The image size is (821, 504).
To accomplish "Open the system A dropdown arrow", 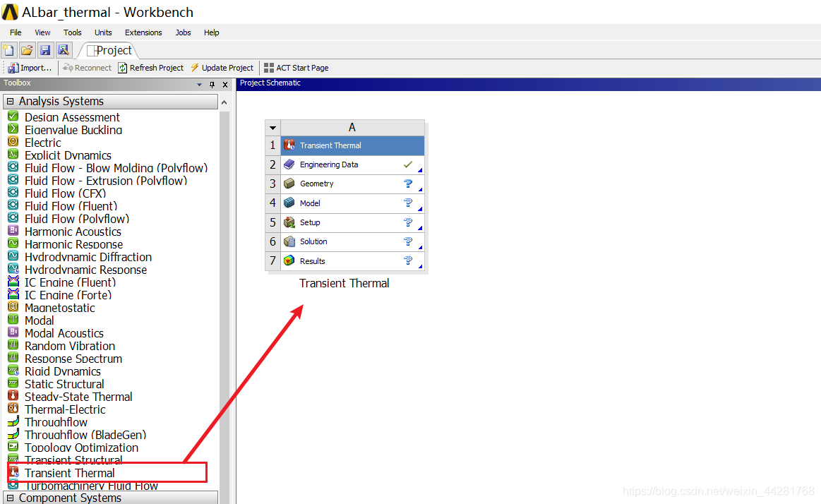I will click(x=272, y=128).
